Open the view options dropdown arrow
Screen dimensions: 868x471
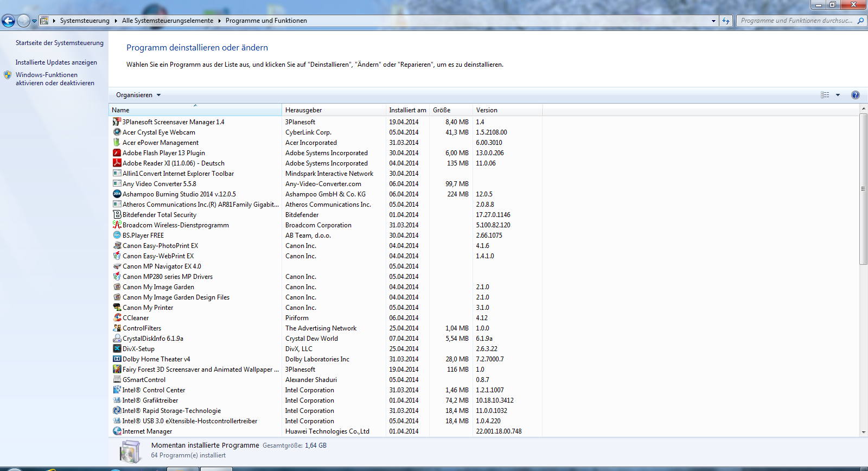pos(838,95)
